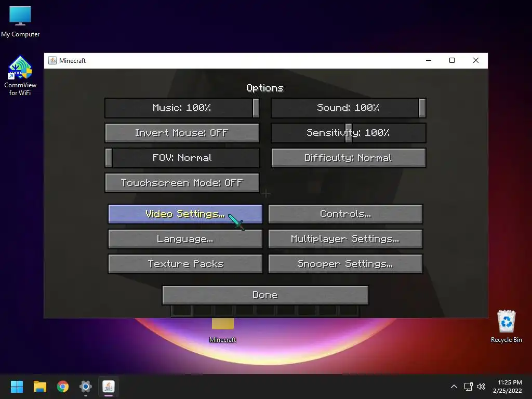Image resolution: width=532 pixels, height=399 pixels.
Task: Click the Java icon in Minecraft title bar
Action: point(52,60)
